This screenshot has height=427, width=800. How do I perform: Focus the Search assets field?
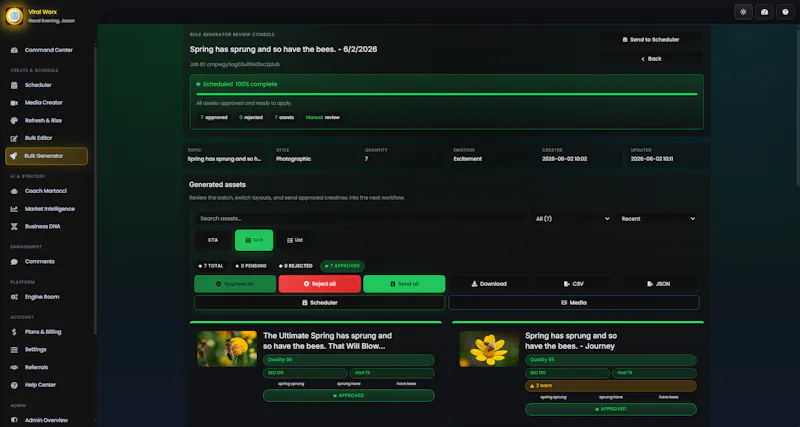click(360, 218)
